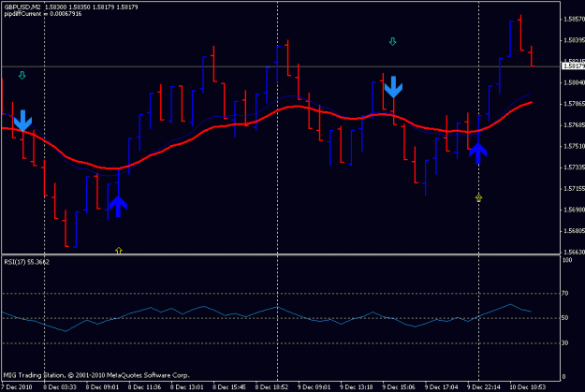
Task: Click the 8 Dec 09:01 time axis label
Action: pos(102,387)
